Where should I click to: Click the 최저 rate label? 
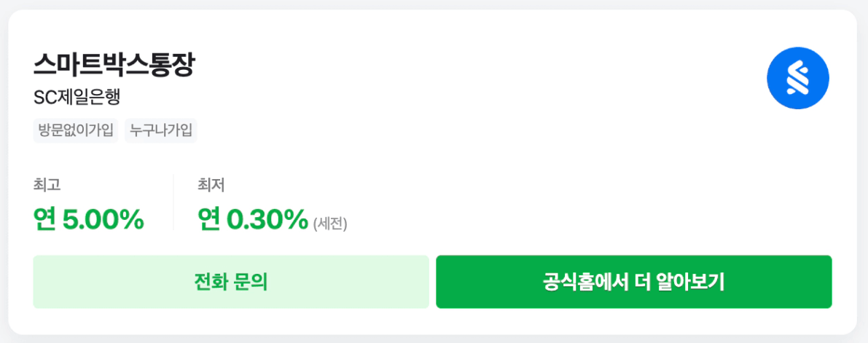211,185
